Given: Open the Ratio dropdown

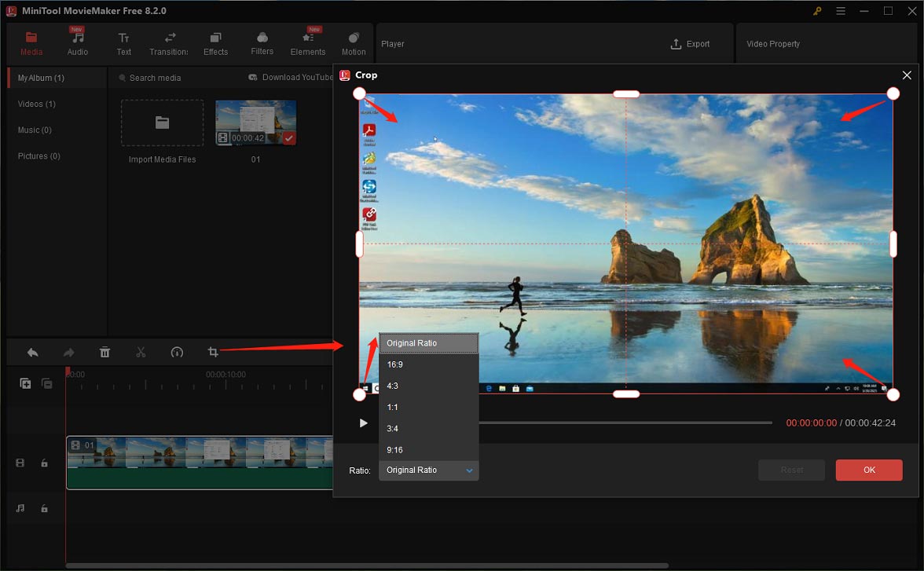Looking at the screenshot, I should pyautogui.click(x=428, y=470).
